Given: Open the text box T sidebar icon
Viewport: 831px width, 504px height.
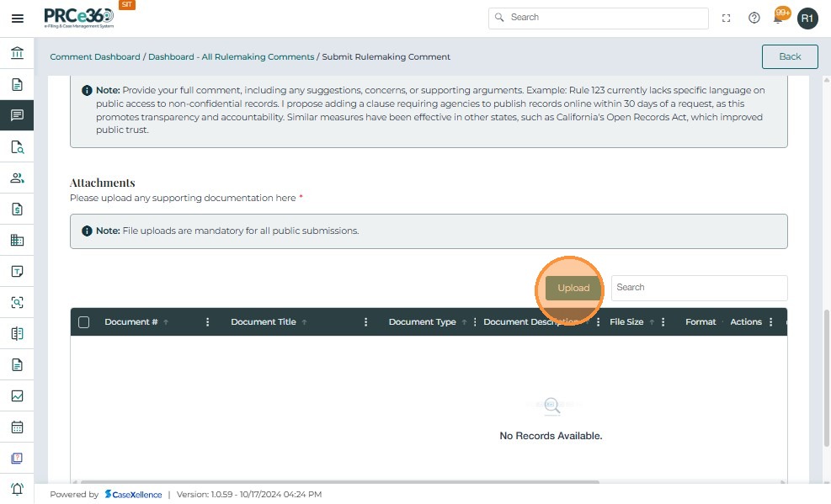Looking at the screenshot, I should 17,272.
